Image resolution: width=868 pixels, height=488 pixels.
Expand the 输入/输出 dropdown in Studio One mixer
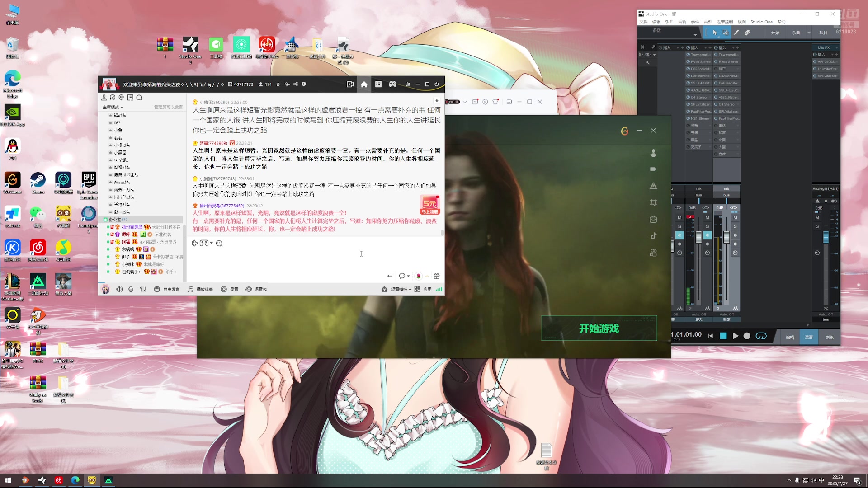coord(654,55)
